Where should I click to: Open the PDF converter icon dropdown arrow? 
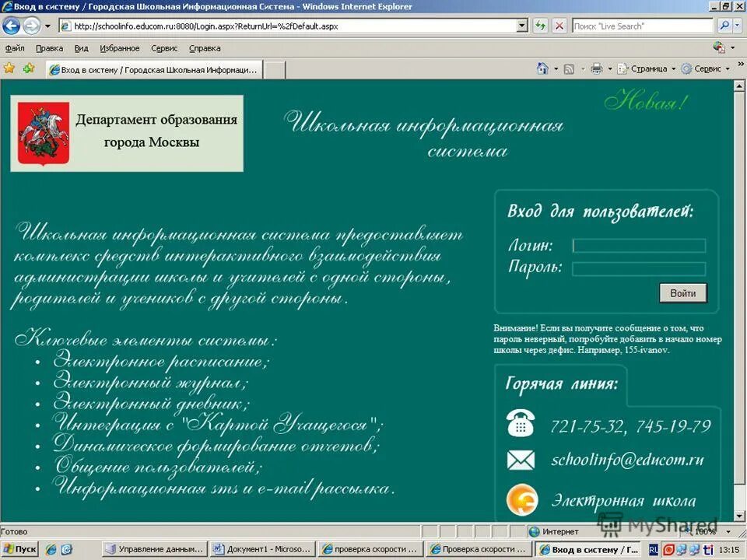click(732, 47)
